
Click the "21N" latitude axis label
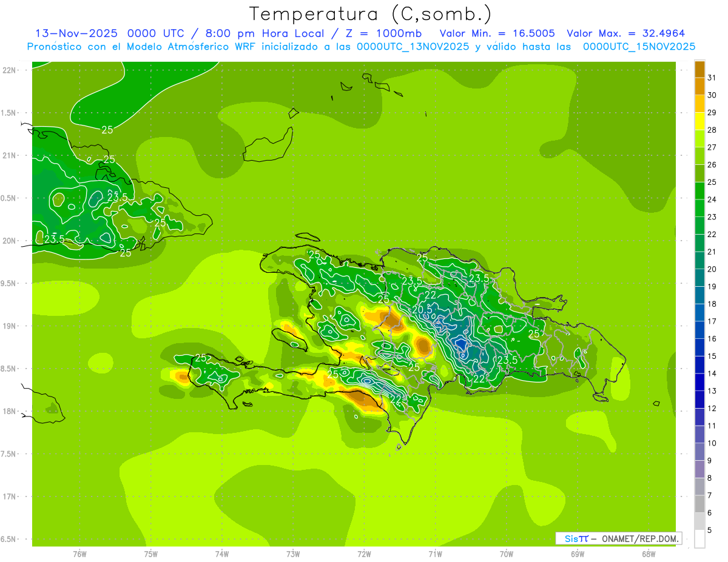[x=9, y=155]
